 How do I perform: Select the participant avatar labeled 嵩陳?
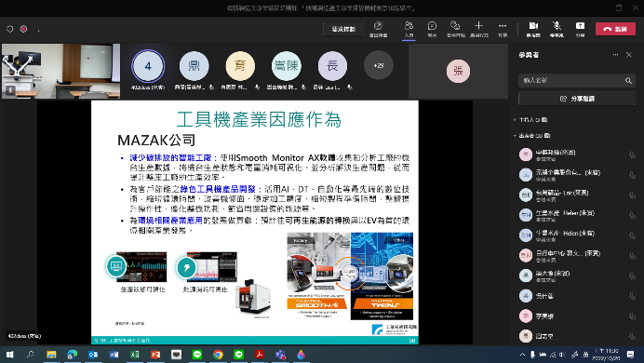[x=287, y=66]
